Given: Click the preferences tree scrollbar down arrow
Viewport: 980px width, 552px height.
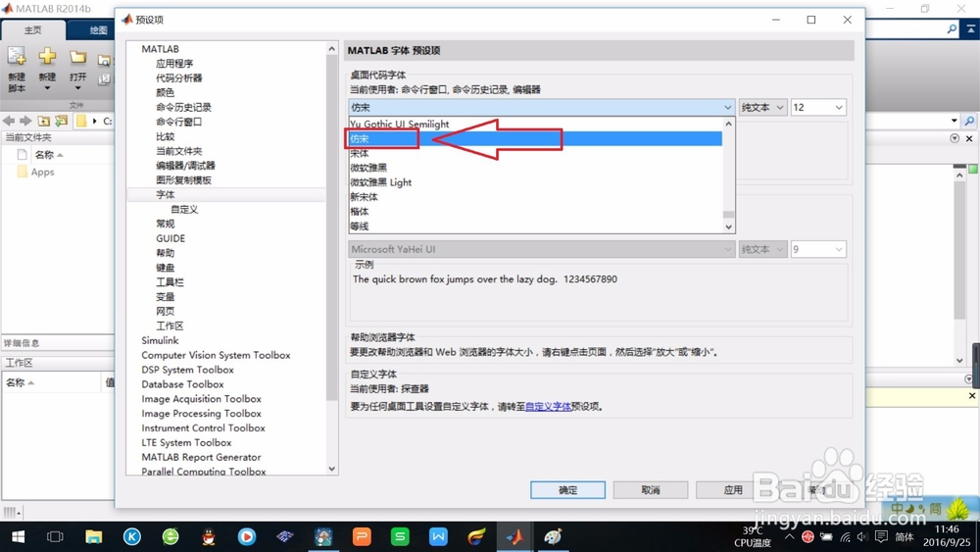Looking at the screenshot, I should click(x=332, y=469).
